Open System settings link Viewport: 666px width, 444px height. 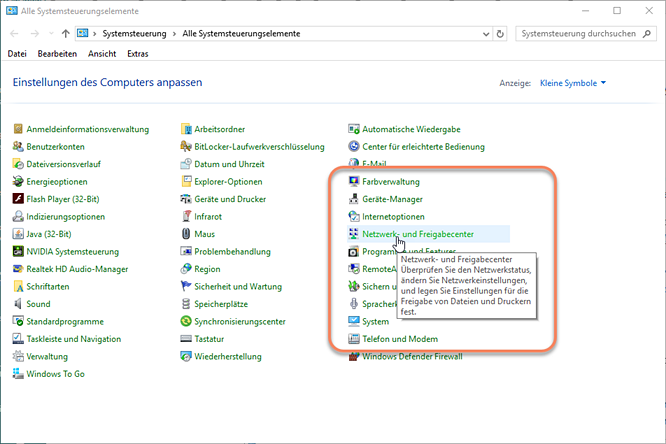[x=375, y=321]
